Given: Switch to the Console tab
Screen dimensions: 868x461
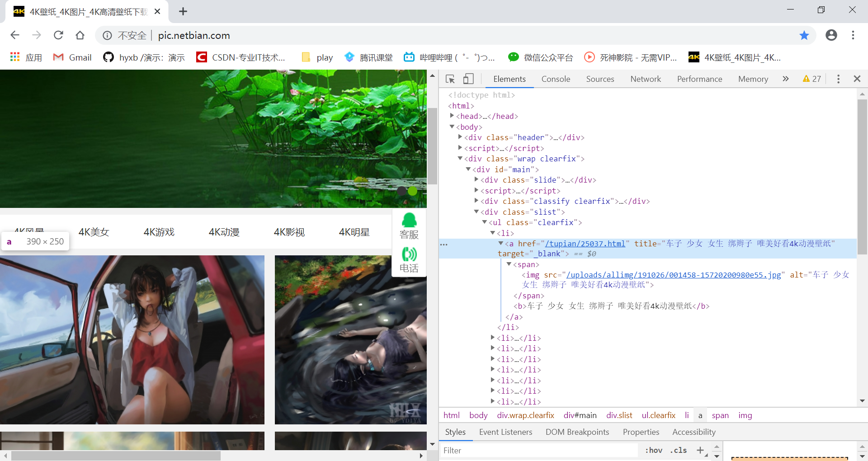Looking at the screenshot, I should click(556, 79).
